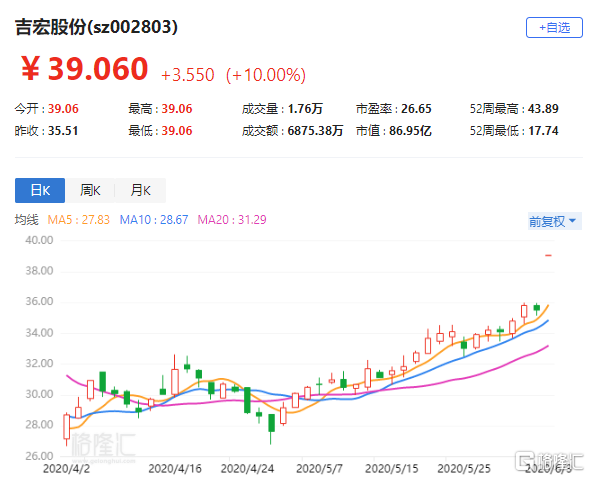The image size is (590, 478).
Task: Open the 前复权 adjustment dropdown
Action: click(554, 221)
